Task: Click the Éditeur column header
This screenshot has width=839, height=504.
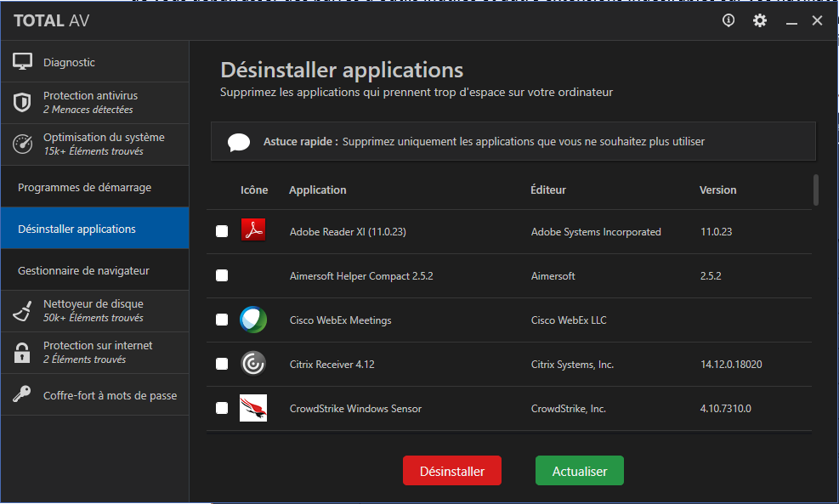Action: pyautogui.click(x=548, y=190)
